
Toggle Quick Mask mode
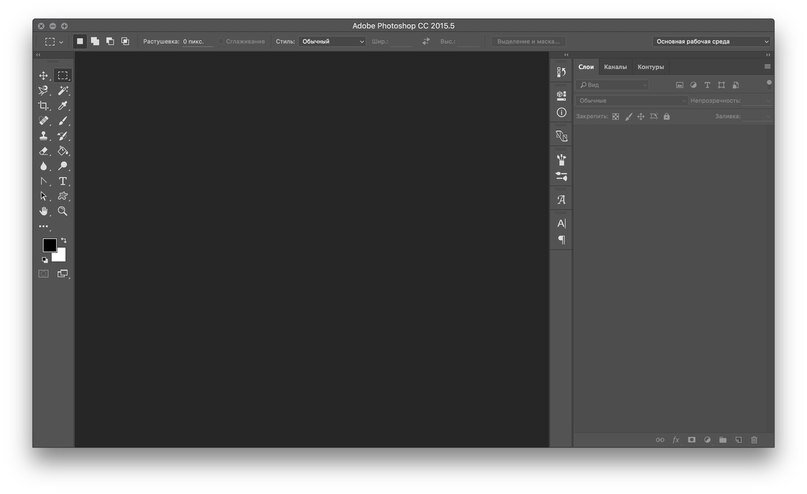pos(43,274)
